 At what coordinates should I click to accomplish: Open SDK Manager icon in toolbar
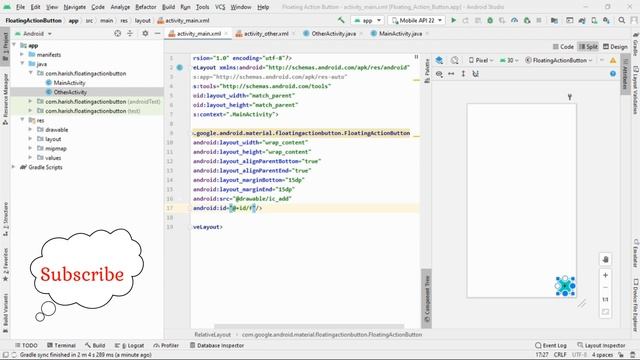(x=607, y=20)
